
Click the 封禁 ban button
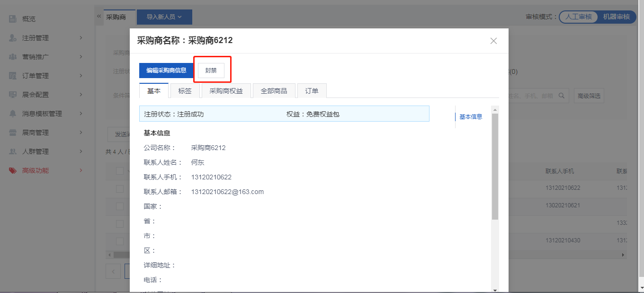pyautogui.click(x=211, y=71)
